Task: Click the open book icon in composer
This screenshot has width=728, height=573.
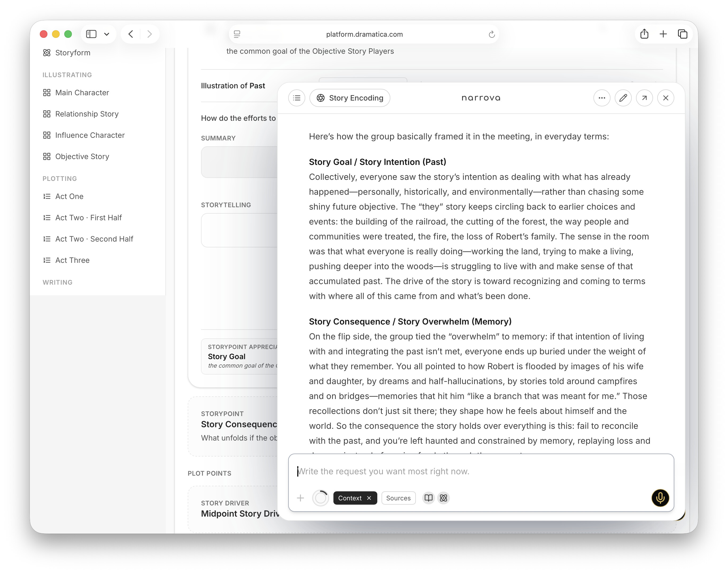Action: (x=428, y=498)
